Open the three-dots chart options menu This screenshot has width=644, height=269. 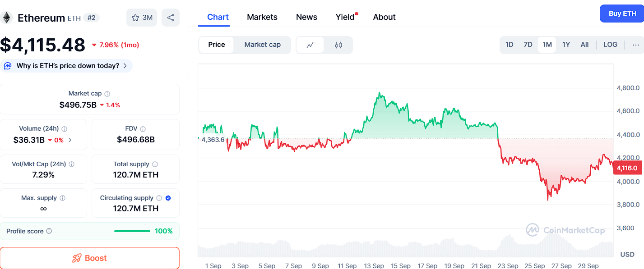(x=635, y=45)
